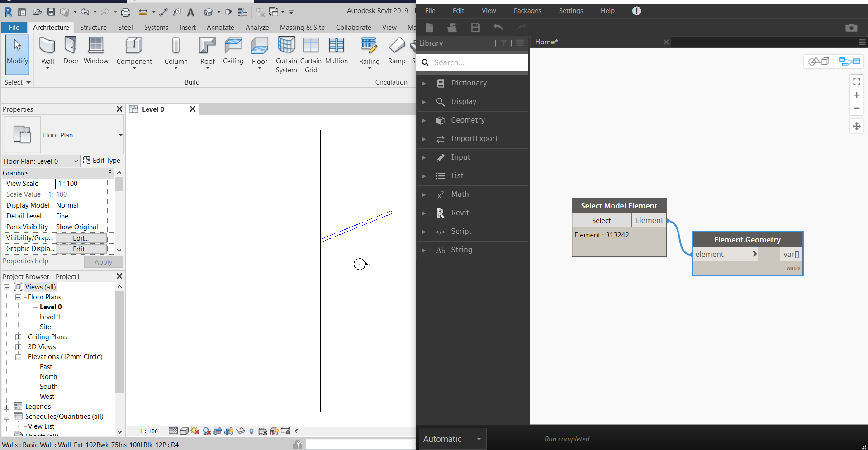
Task: Select the Ceiling tool in Revit
Action: point(233,51)
